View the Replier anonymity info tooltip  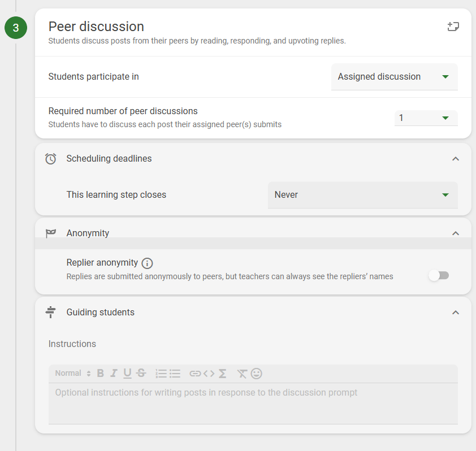coord(147,262)
